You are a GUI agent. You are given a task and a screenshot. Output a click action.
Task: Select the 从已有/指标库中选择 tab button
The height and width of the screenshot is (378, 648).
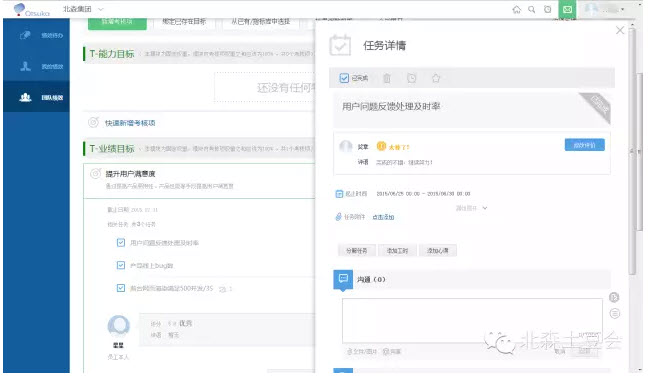(x=260, y=22)
